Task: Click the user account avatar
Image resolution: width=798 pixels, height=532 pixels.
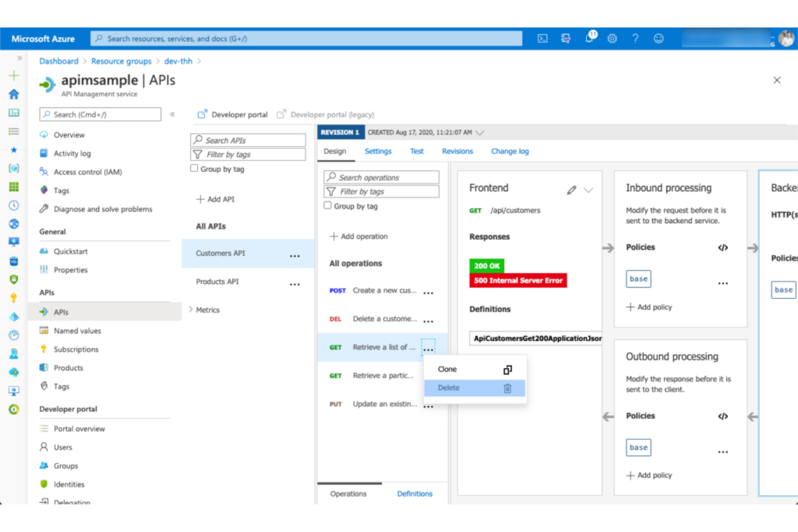Action: click(787, 38)
